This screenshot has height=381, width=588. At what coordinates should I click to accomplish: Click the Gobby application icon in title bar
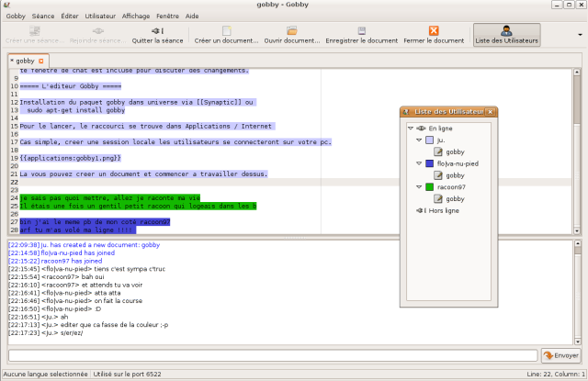pyautogui.click(x=6, y=5)
